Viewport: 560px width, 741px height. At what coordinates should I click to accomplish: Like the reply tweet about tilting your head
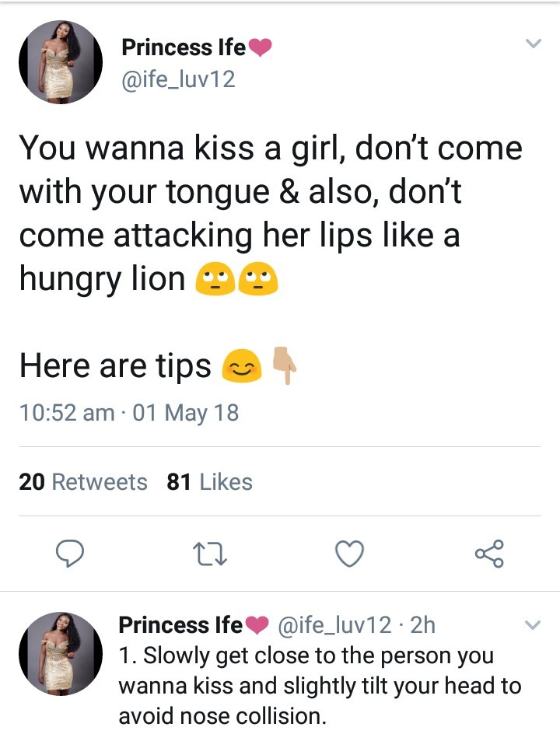tap(349, 554)
